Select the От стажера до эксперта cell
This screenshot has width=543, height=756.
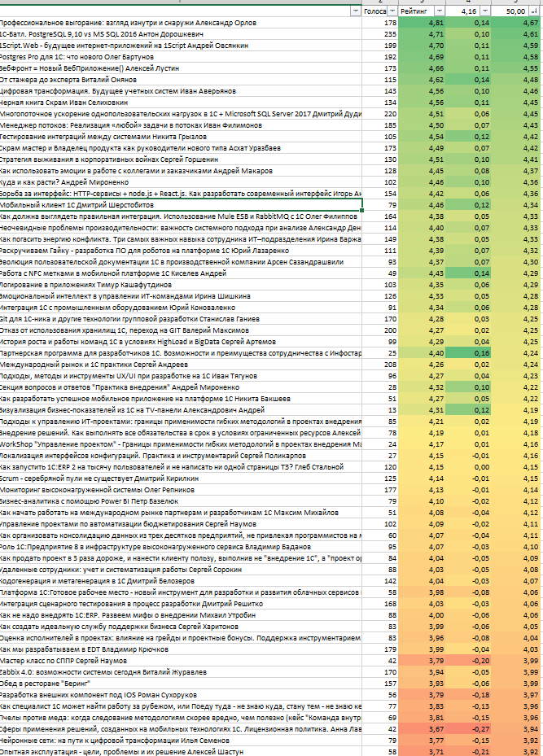[181, 80]
